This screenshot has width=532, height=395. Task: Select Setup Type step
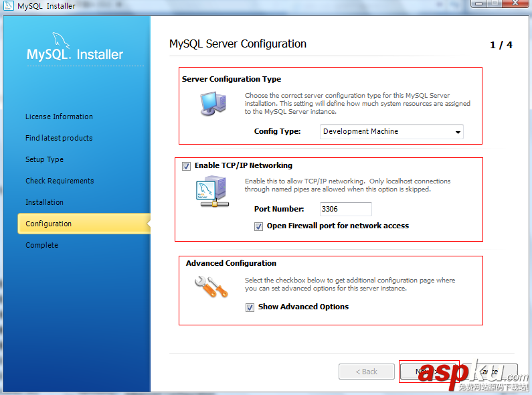click(x=44, y=159)
